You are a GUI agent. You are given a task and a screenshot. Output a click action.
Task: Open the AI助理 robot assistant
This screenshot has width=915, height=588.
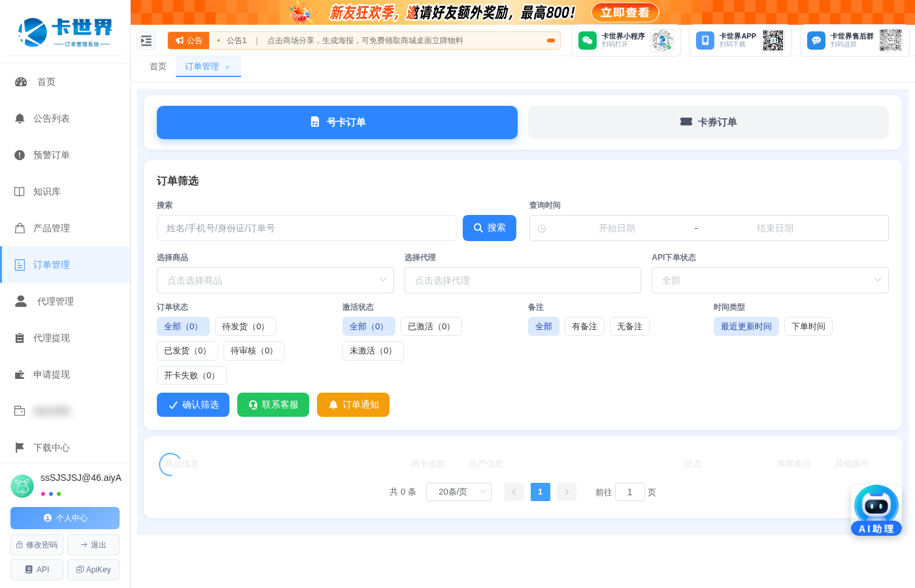coord(876,510)
